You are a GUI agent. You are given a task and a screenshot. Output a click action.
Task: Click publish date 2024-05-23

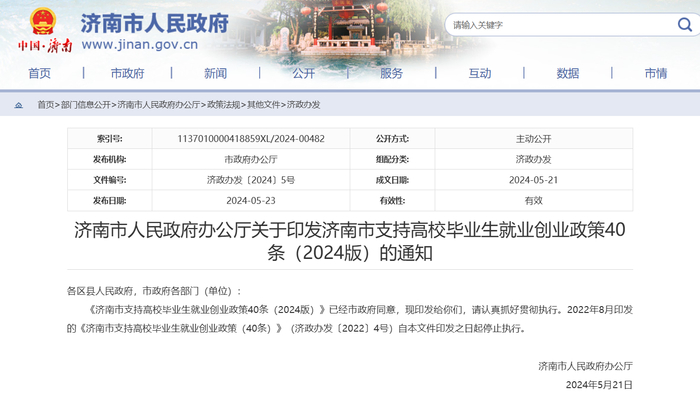click(x=251, y=200)
